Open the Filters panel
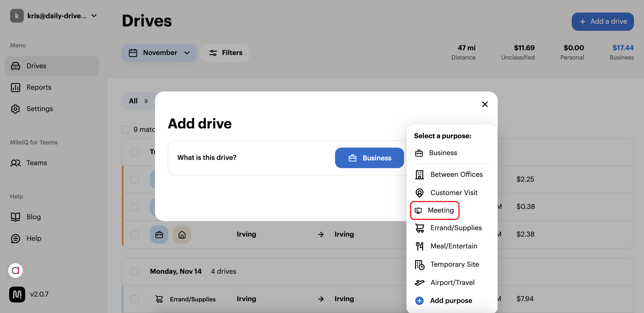Viewport: 644px width, 313px height. click(x=225, y=53)
